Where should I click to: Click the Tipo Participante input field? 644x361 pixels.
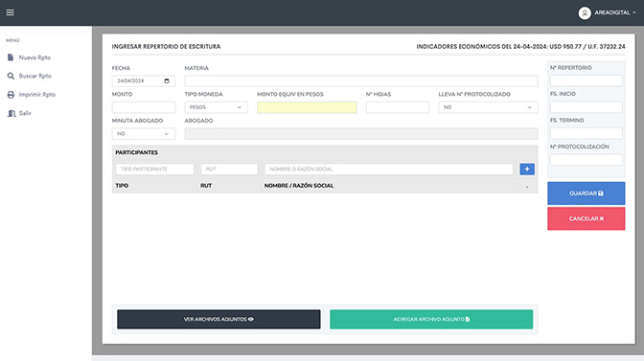[x=154, y=169]
